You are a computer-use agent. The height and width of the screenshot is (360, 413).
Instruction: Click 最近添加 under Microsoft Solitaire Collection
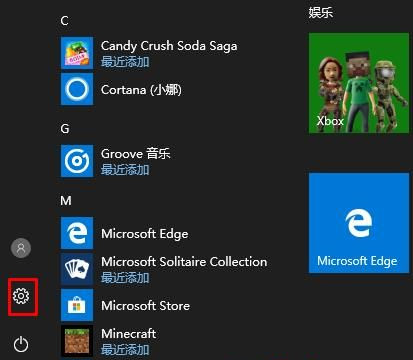point(125,278)
